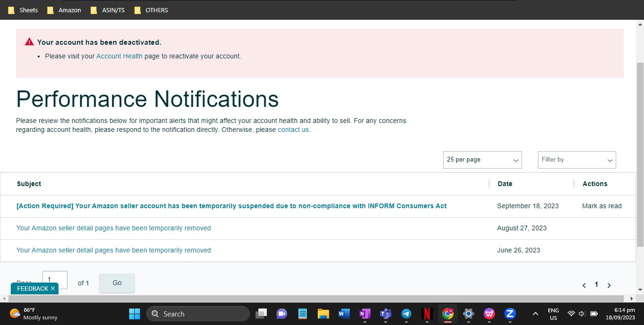Open the weather widget showing 86°F

pyautogui.click(x=33, y=314)
